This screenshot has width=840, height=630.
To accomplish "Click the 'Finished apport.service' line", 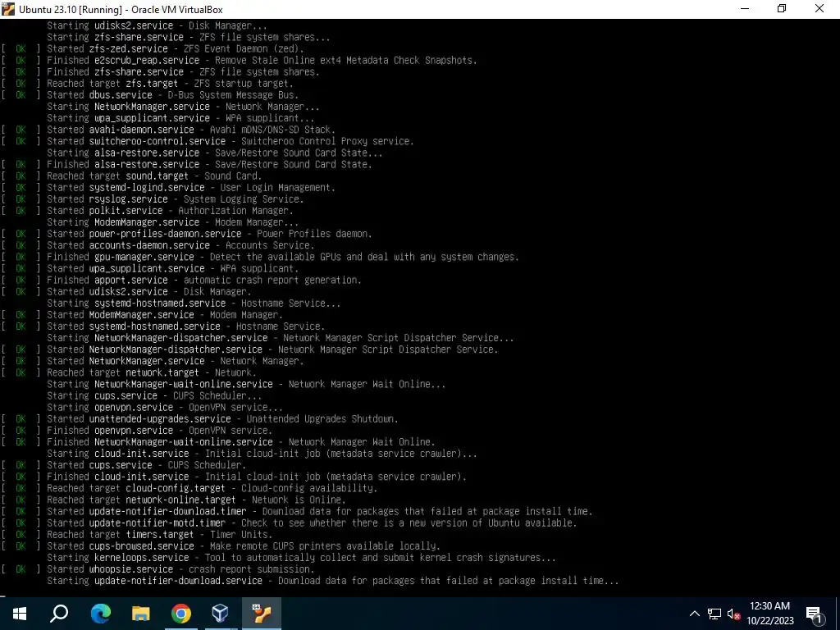I will 181,281.
